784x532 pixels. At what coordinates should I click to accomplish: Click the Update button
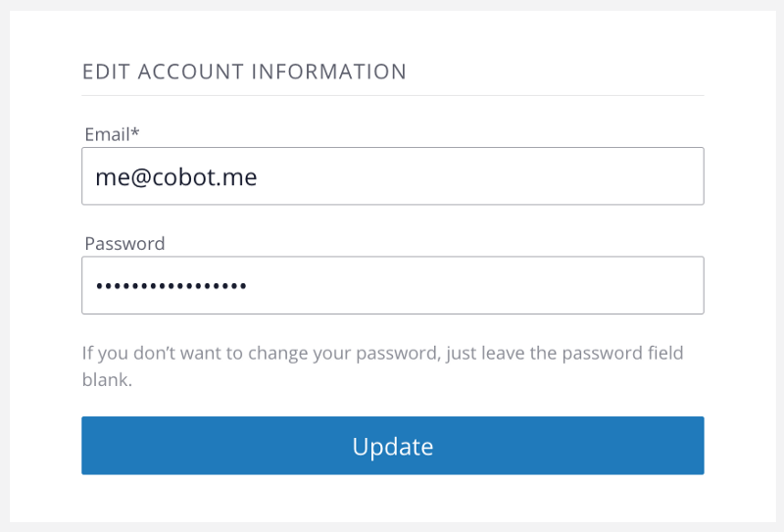pos(392,446)
